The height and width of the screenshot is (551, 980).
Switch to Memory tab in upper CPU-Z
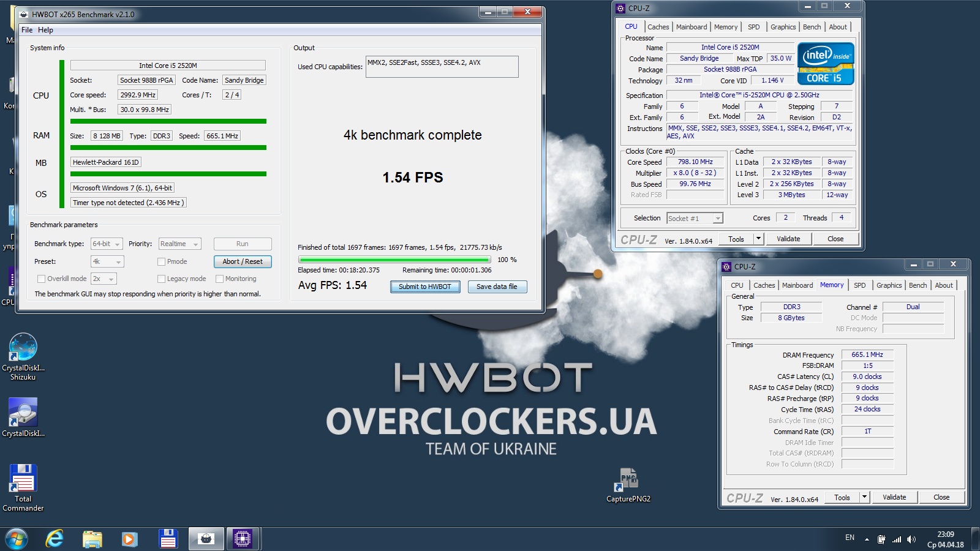pos(726,27)
